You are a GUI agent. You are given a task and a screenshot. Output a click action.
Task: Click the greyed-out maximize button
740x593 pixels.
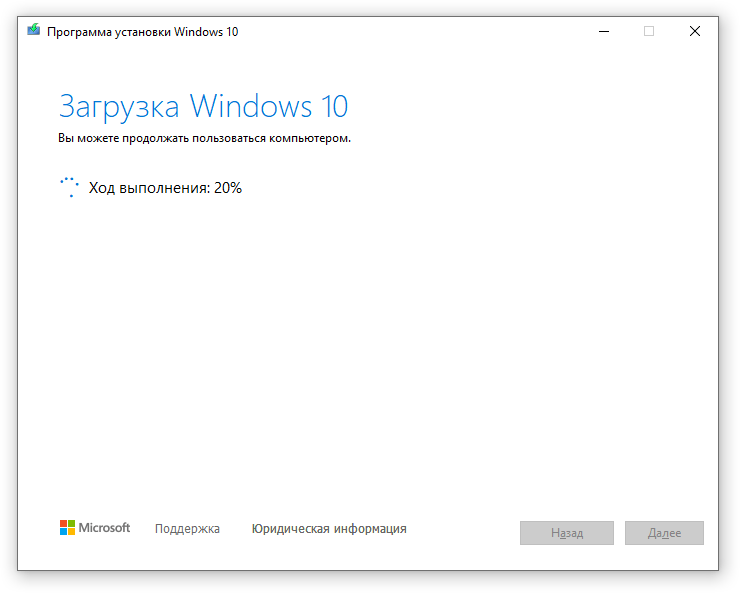pos(649,32)
